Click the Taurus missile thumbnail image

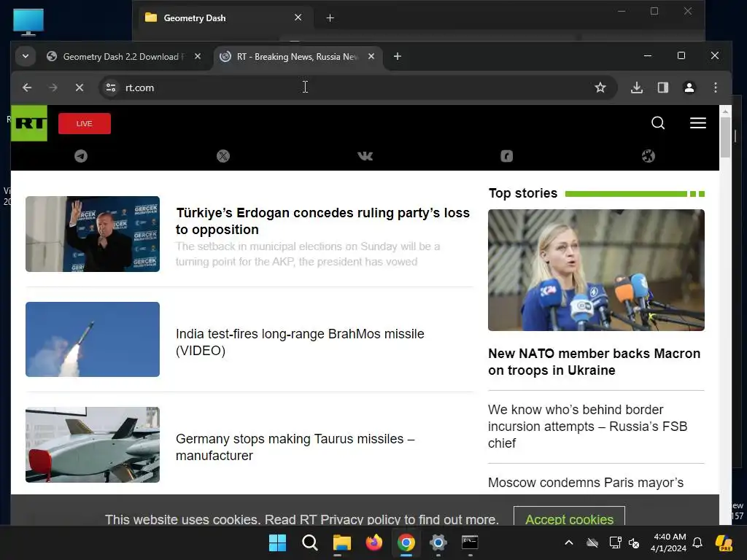pyautogui.click(x=93, y=445)
